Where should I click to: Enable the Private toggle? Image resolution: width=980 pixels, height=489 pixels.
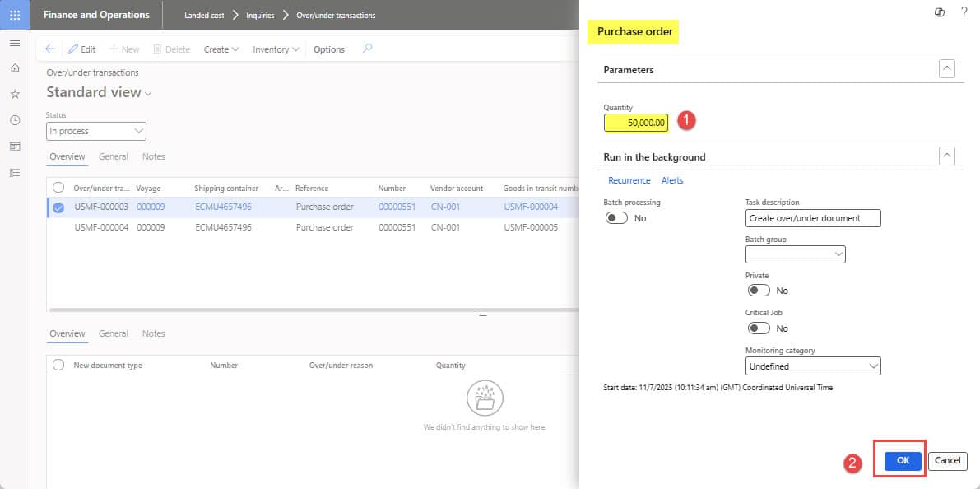pos(759,290)
